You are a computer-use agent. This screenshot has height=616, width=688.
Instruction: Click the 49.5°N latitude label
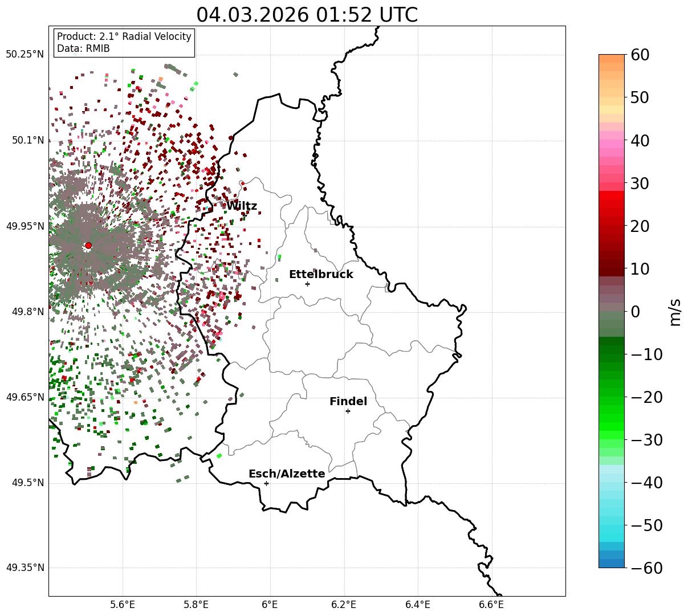pos(27,483)
